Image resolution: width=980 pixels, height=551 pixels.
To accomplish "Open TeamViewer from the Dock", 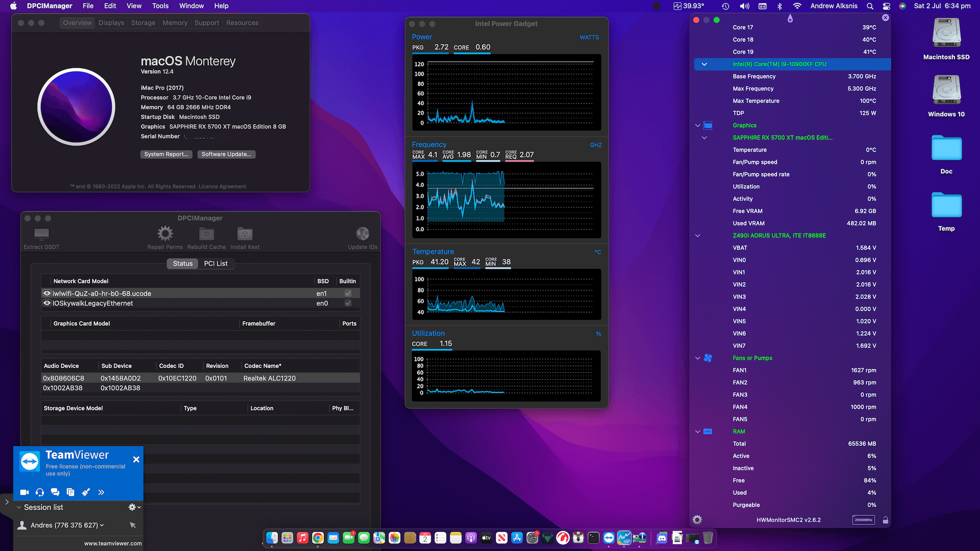I will coord(609,538).
